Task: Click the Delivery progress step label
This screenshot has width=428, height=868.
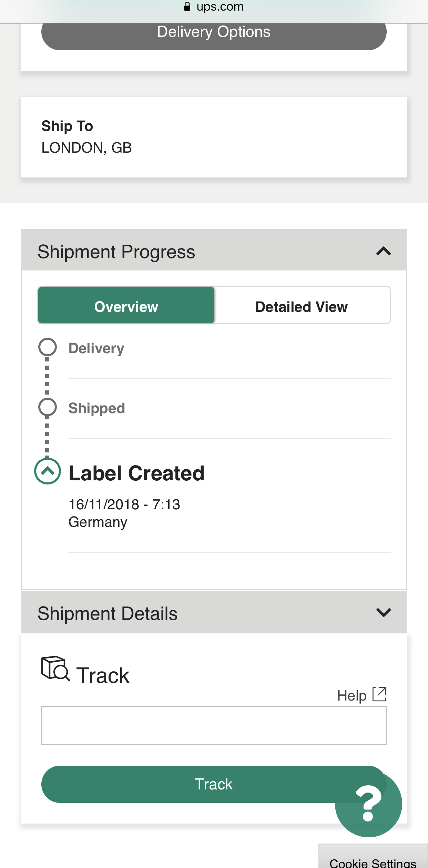Action: click(96, 348)
